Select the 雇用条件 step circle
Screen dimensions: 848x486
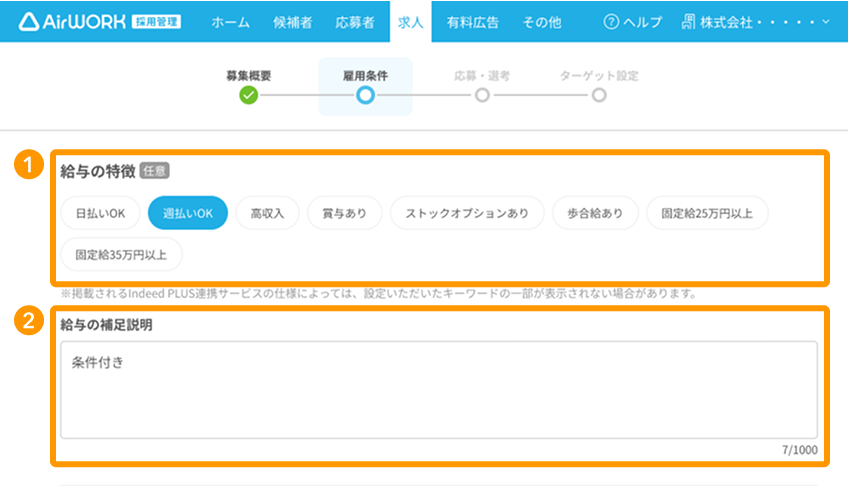(366, 95)
